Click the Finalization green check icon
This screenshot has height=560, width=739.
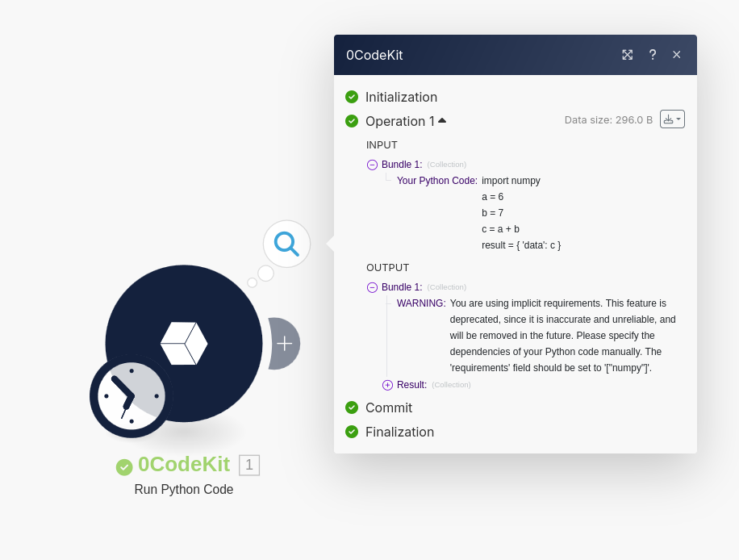tap(352, 432)
